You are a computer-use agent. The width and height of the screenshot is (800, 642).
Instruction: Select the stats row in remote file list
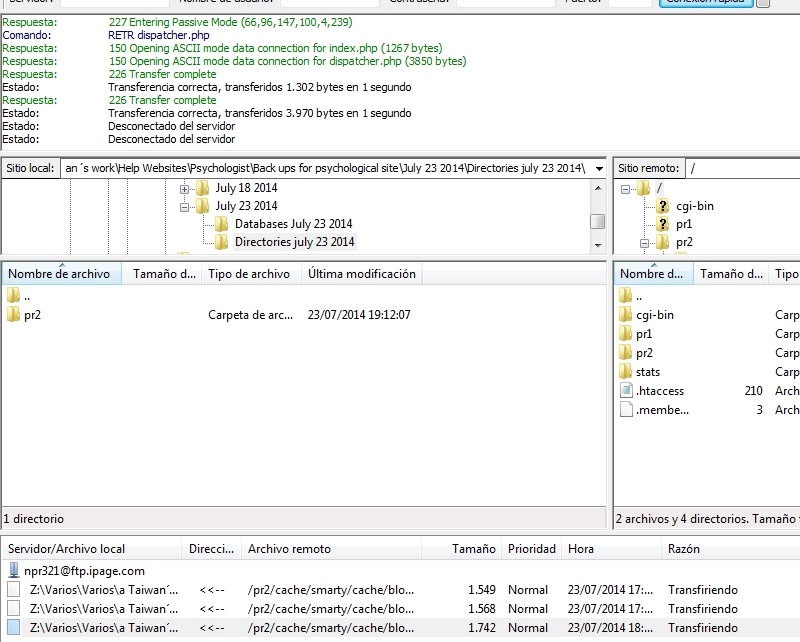coord(707,372)
